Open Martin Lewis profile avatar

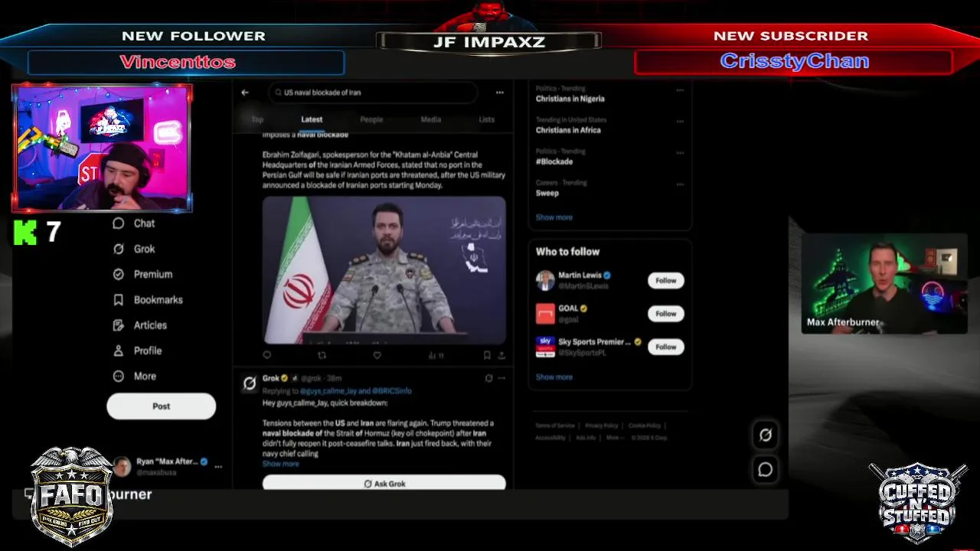tap(545, 281)
